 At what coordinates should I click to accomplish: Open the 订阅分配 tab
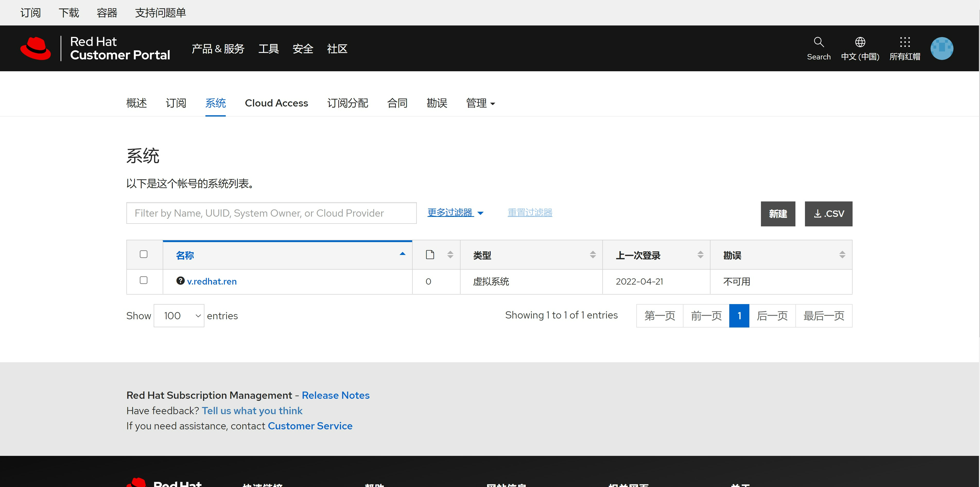[347, 103]
